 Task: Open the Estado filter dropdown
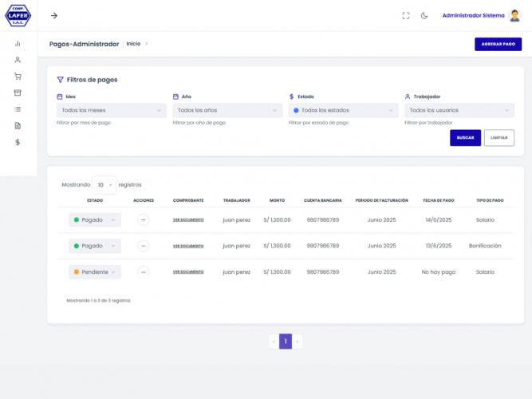click(x=343, y=110)
